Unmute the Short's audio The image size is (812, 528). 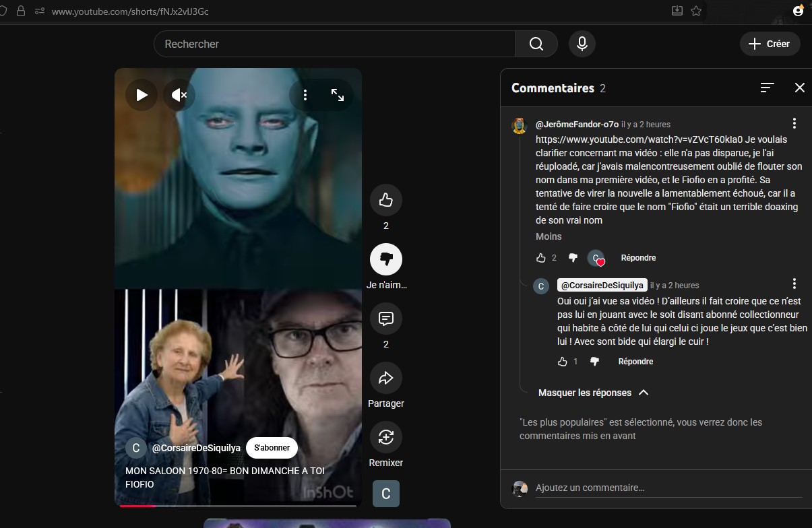click(x=179, y=95)
